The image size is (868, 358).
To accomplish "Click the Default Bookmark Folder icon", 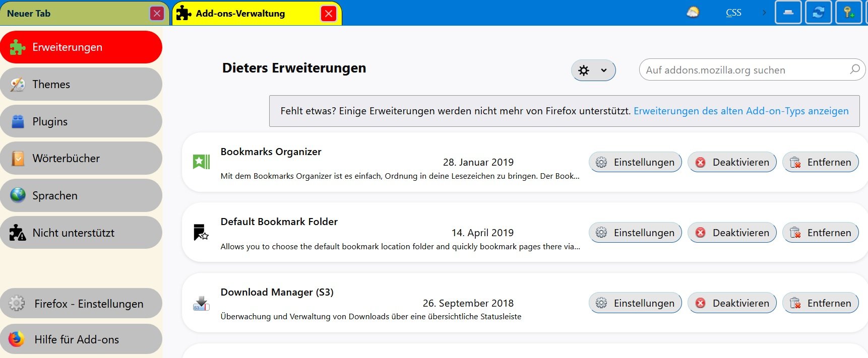I will click(201, 232).
